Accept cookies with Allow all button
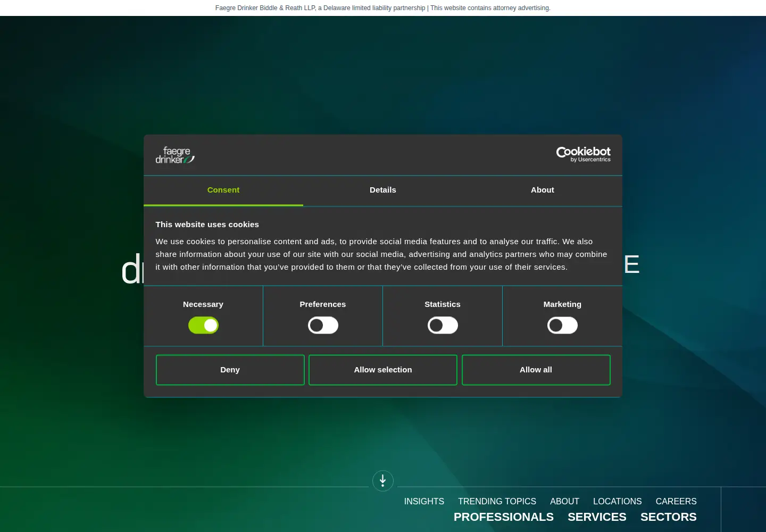Image resolution: width=766 pixels, height=532 pixels. (536, 370)
